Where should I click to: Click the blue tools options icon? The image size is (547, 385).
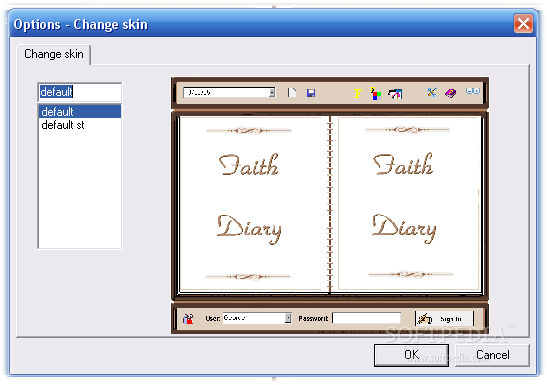click(432, 92)
